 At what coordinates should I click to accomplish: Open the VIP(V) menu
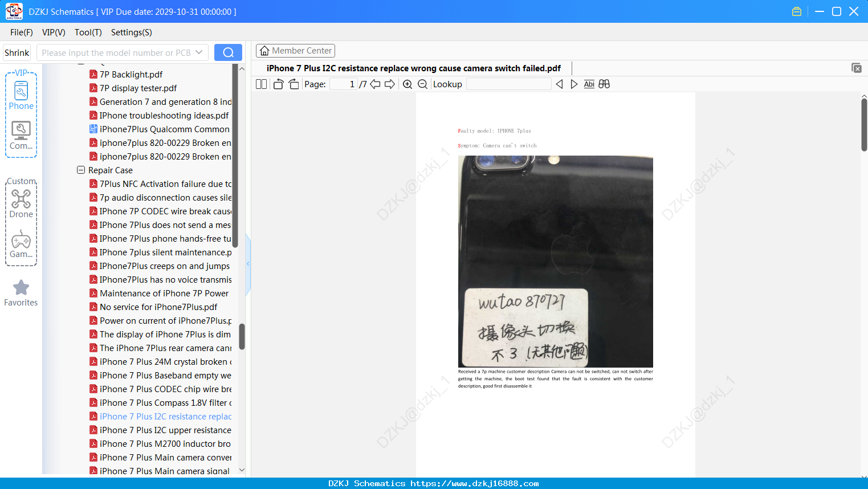point(54,32)
